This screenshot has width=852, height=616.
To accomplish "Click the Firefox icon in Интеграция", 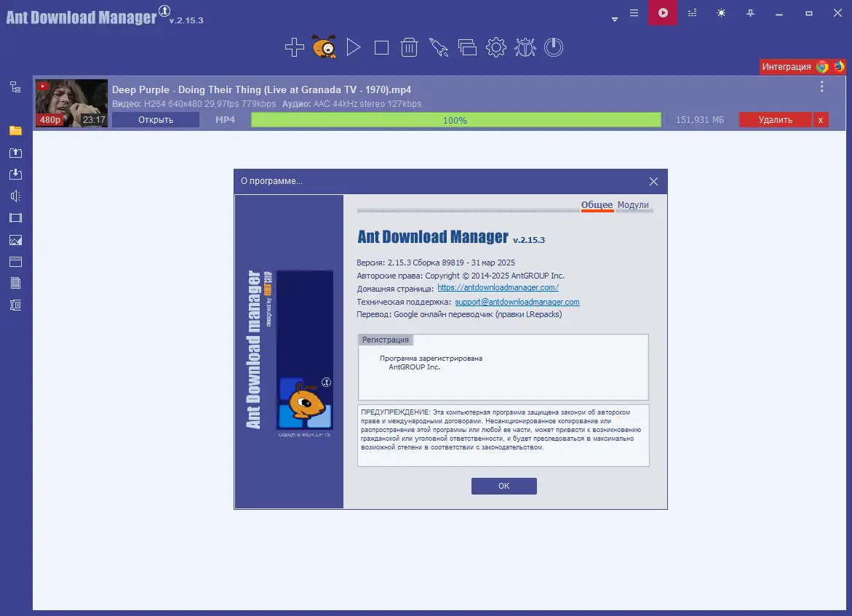I will [x=839, y=66].
